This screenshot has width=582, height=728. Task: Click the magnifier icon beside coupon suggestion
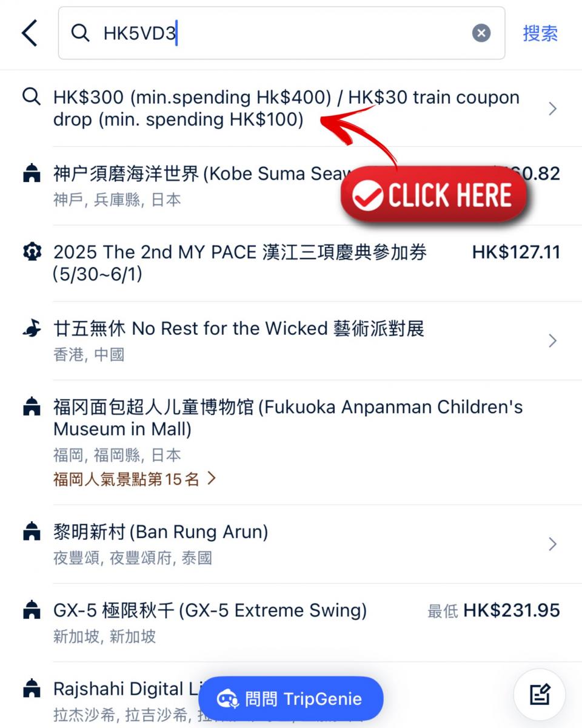[32, 97]
